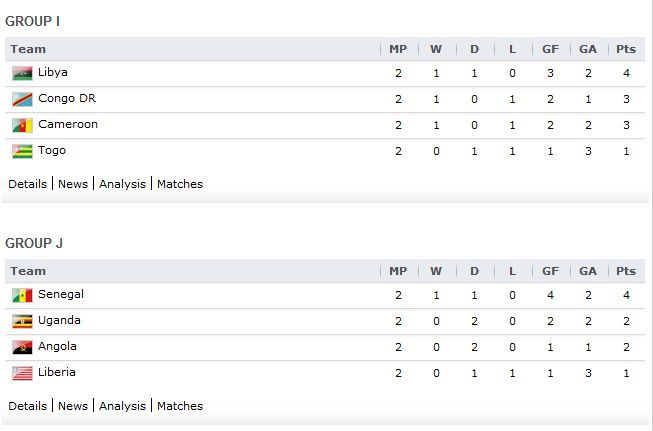
Task: Click the Uganda flag icon
Action: click(22, 321)
